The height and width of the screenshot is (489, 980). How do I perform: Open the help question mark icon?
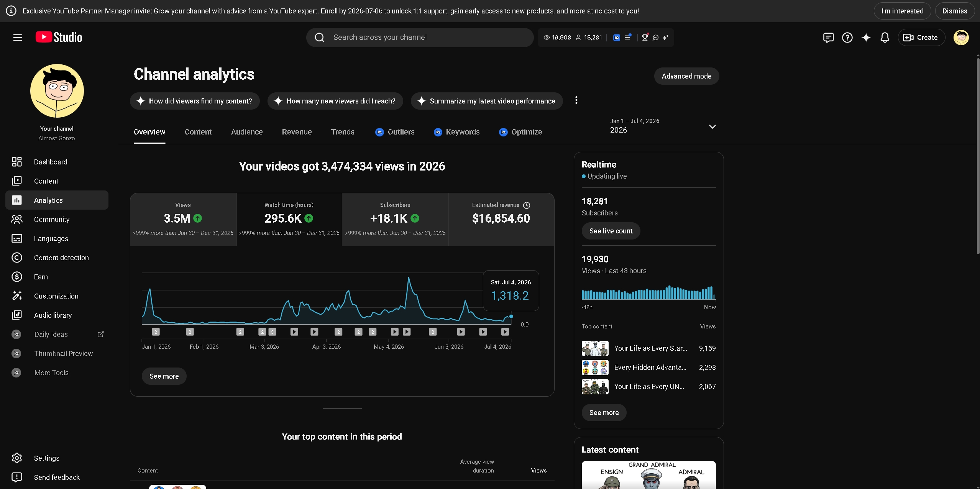pos(847,38)
